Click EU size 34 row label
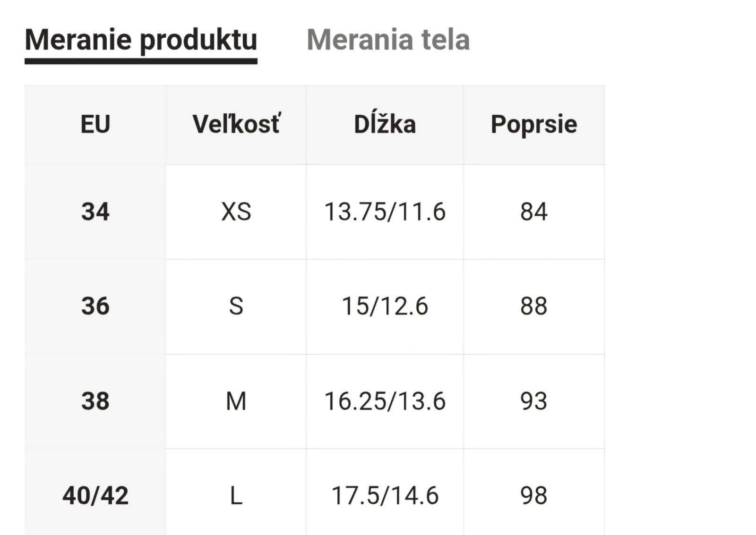This screenshot has height=535, width=756. click(95, 212)
